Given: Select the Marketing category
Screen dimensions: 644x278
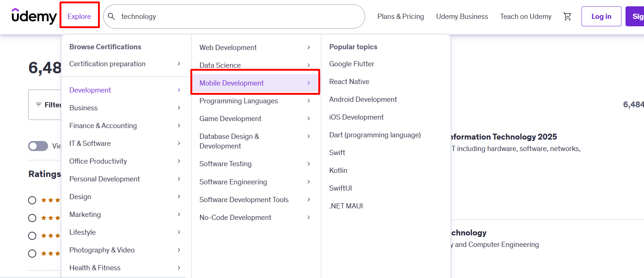Looking at the screenshot, I should tap(85, 214).
